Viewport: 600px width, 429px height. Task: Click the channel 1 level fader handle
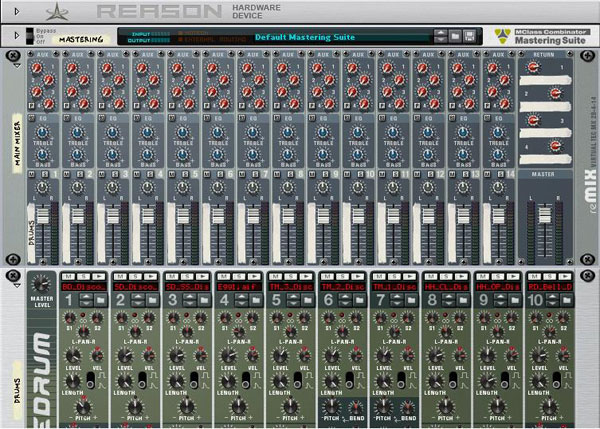[42, 215]
